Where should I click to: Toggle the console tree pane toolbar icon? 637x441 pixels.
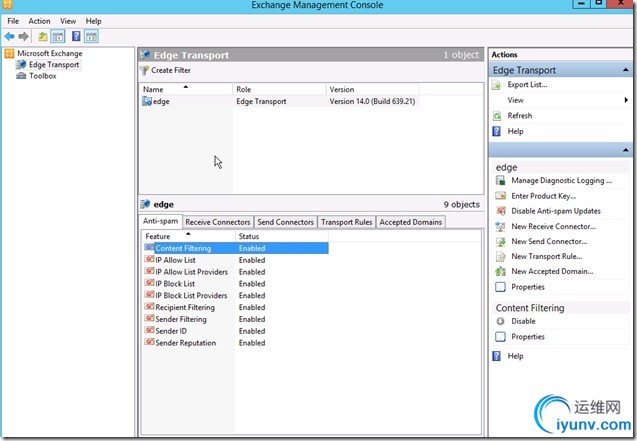(x=58, y=37)
